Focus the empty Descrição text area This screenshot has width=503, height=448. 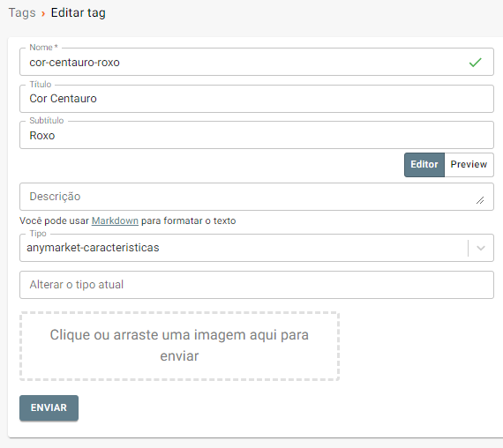coord(256,197)
